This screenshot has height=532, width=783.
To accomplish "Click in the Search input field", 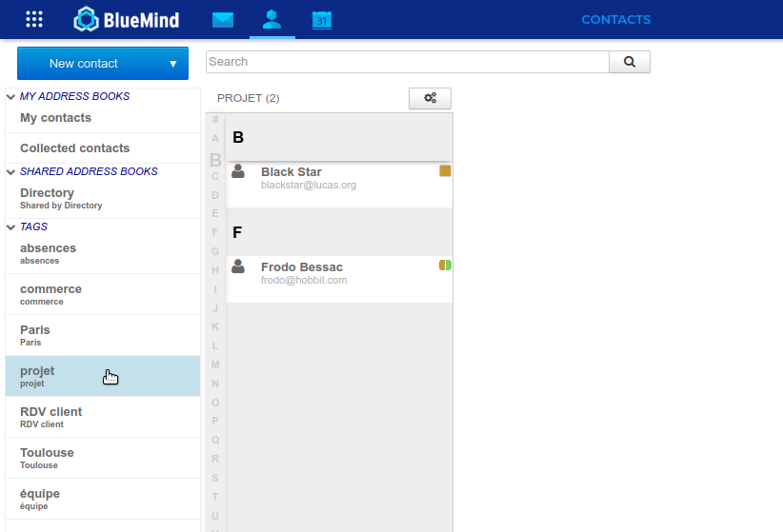I will (x=407, y=62).
